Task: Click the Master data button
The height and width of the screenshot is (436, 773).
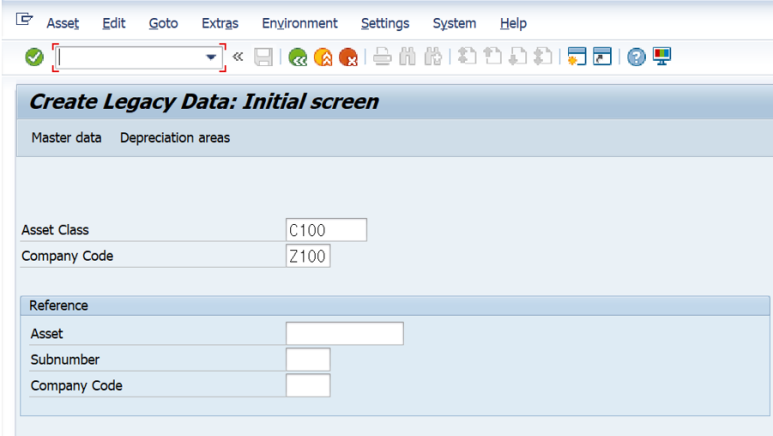Action: [x=67, y=138]
